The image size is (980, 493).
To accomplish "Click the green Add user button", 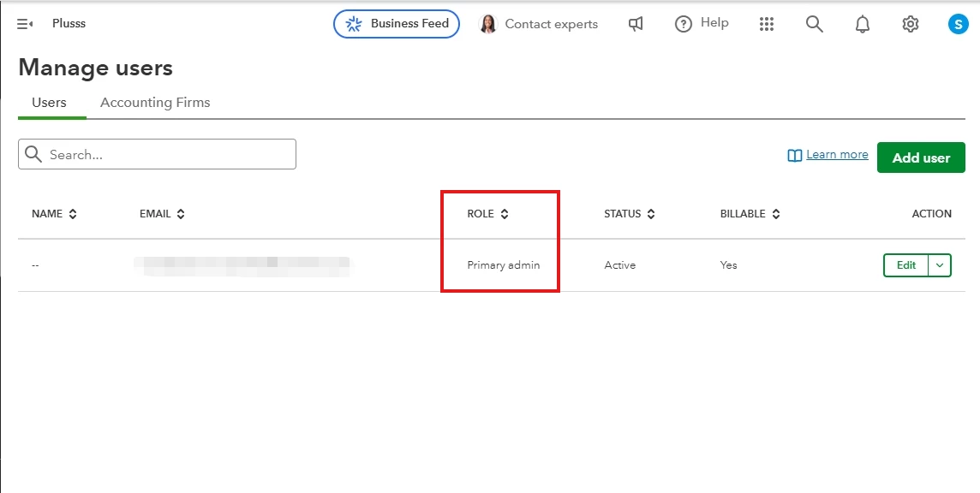I will pos(921,157).
